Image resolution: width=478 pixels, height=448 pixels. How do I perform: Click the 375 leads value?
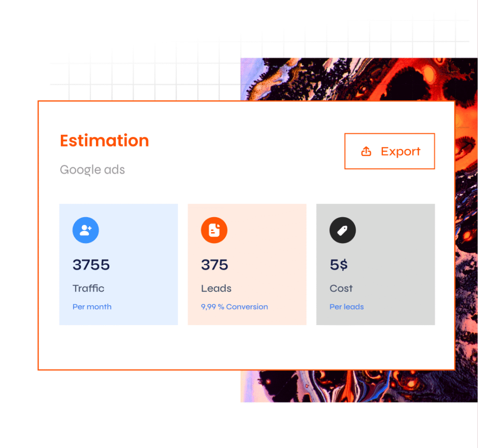pyautogui.click(x=214, y=265)
